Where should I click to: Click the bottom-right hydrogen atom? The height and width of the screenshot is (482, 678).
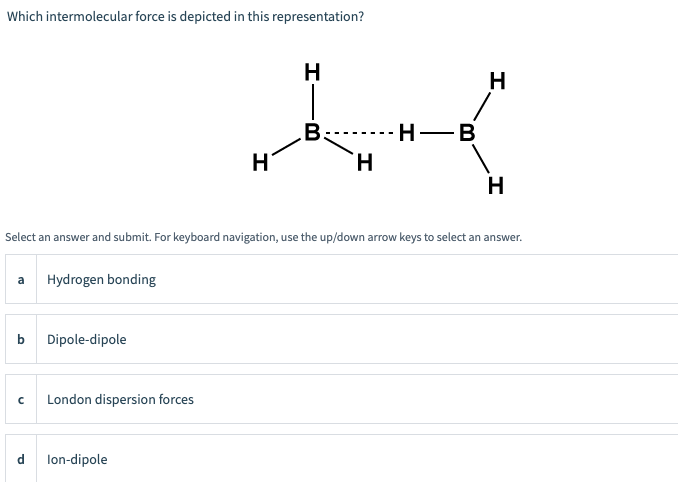pyautogui.click(x=496, y=185)
